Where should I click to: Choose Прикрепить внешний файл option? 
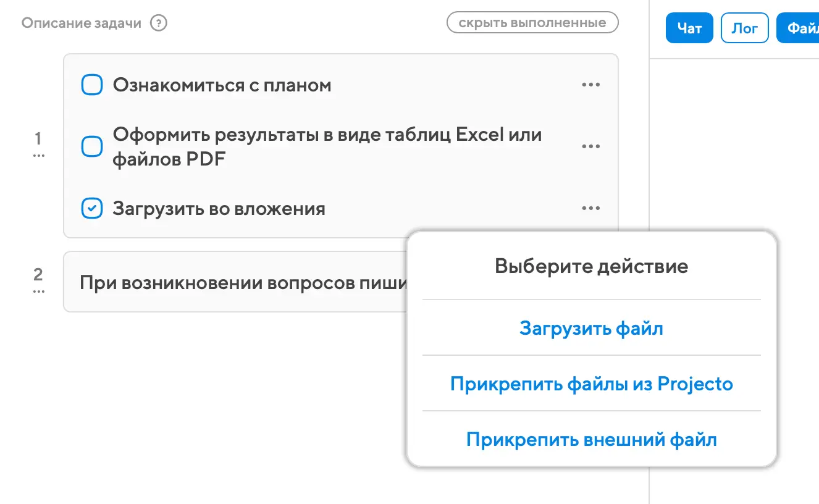click(591, 440)
